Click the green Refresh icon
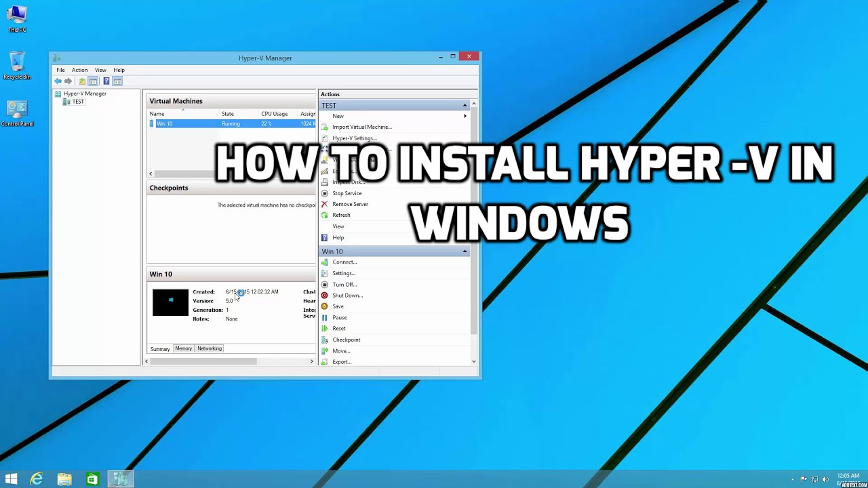Image resolution: width=868 pixels, height=488 pixels. [325, 215]
